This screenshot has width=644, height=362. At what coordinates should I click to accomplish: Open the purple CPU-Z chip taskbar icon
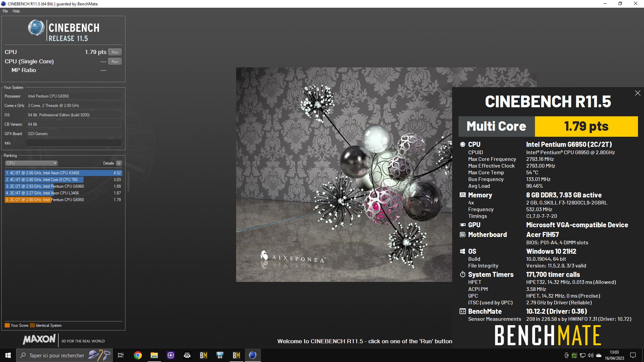point(170,355)
